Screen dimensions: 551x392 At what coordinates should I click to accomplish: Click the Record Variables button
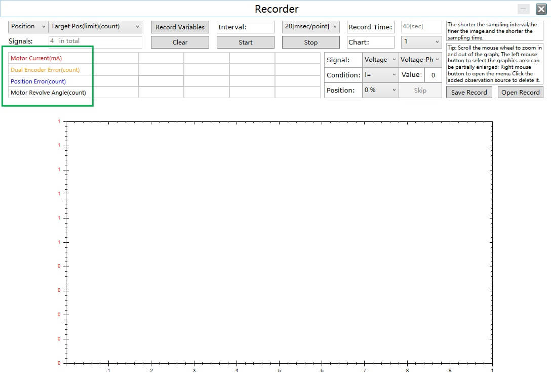[x=180, y=27]
